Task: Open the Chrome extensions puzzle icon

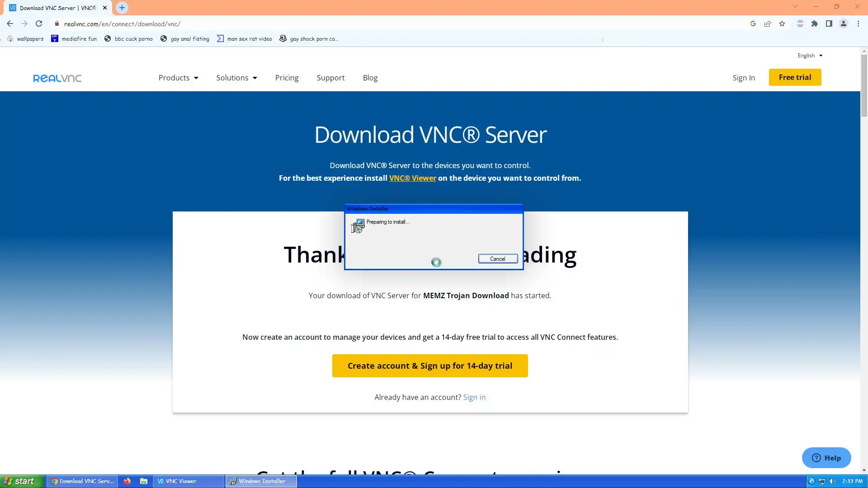Action: [x=815, y=23]
